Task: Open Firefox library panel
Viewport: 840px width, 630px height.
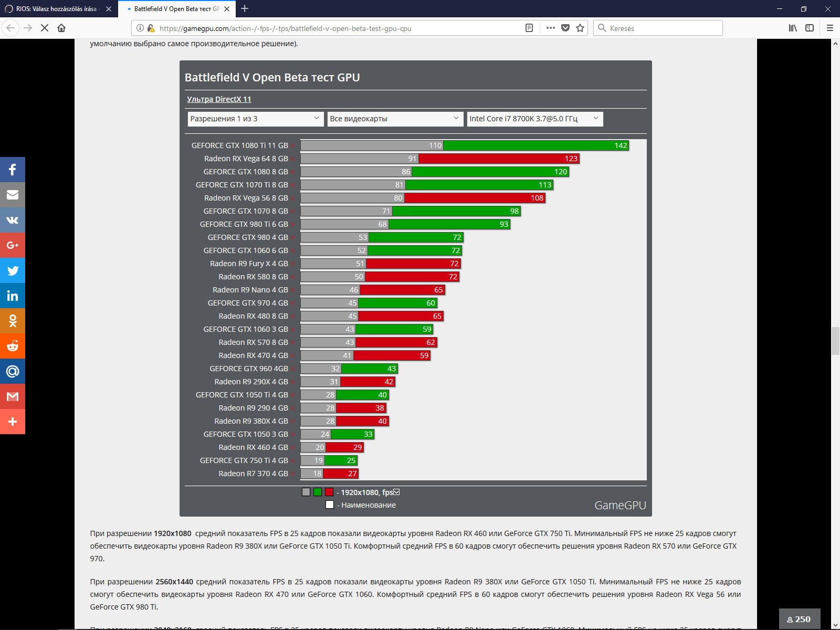Action: pyautogui.click(x=793, y=28)
